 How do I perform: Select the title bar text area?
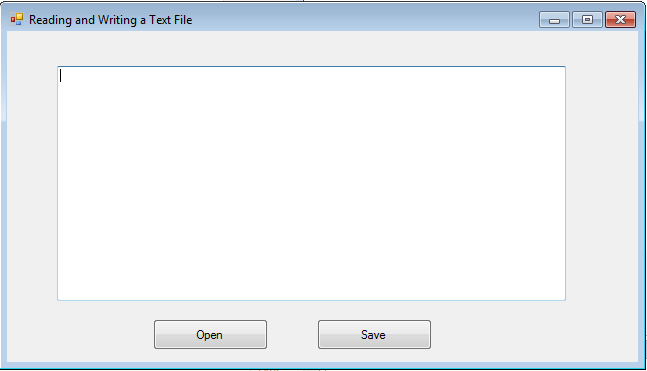pos(111,20)
